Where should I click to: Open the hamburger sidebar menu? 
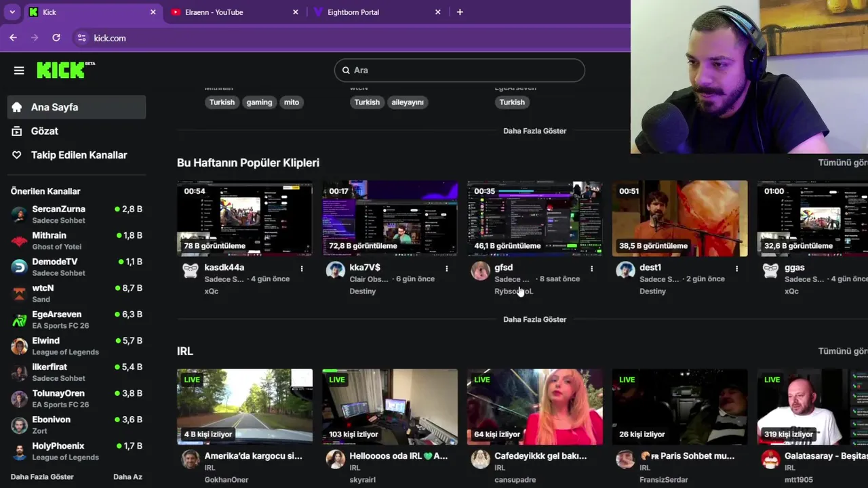[x=19, y=70]
